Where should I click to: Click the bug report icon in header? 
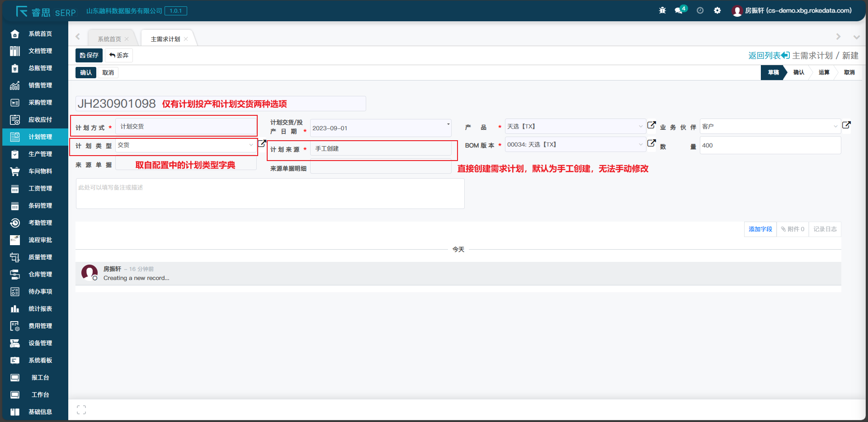(x=662, y=10)
